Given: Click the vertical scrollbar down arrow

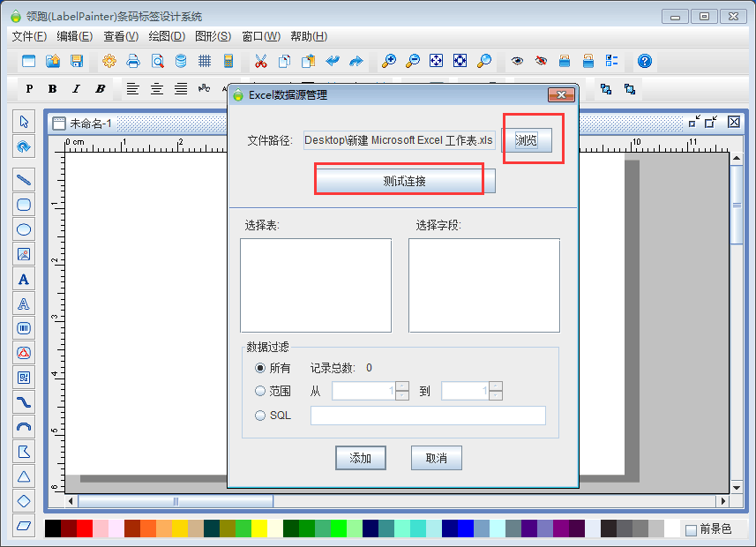Looking at the screenshot, I should (737, 487).
